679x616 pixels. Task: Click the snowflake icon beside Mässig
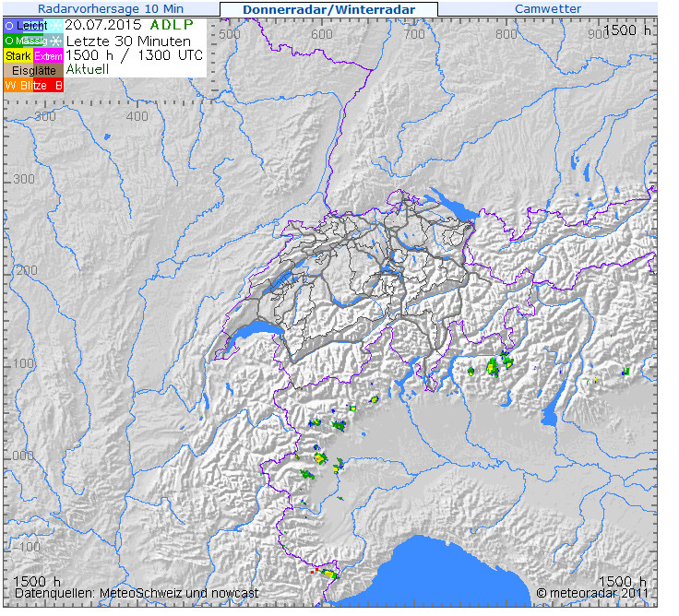click(x=56, y=41)
